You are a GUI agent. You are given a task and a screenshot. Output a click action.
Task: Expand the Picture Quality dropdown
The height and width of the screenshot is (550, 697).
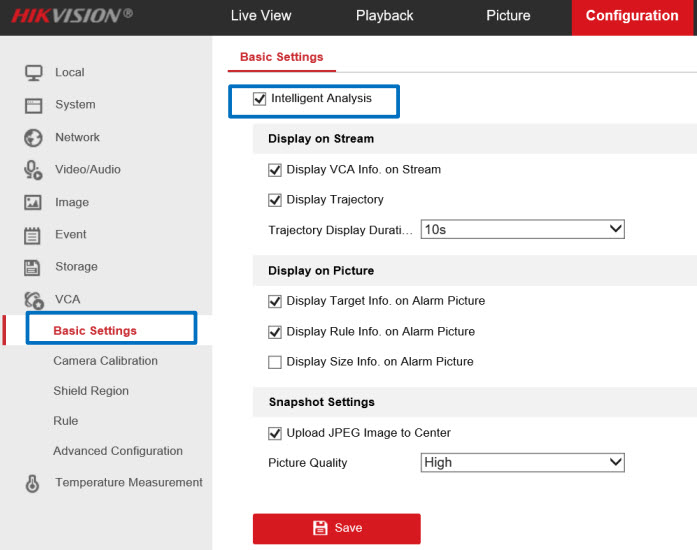[x=522, y=463]
